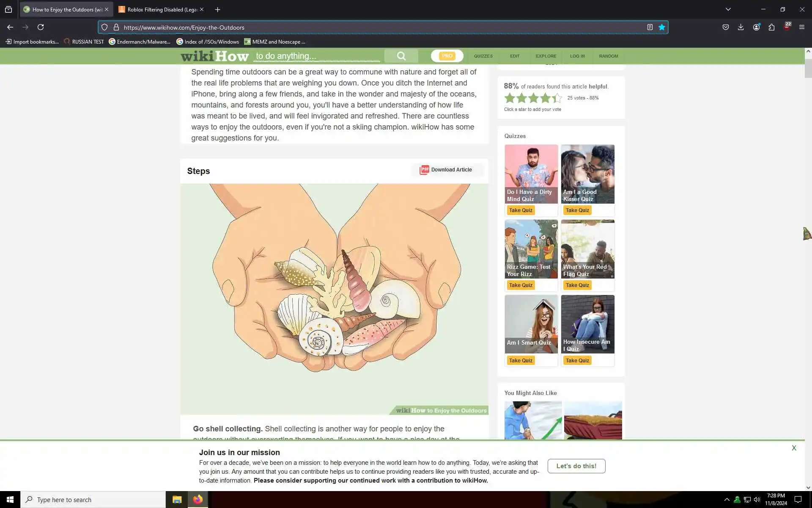Dismiss the mission banner with X

coord(794,448)
